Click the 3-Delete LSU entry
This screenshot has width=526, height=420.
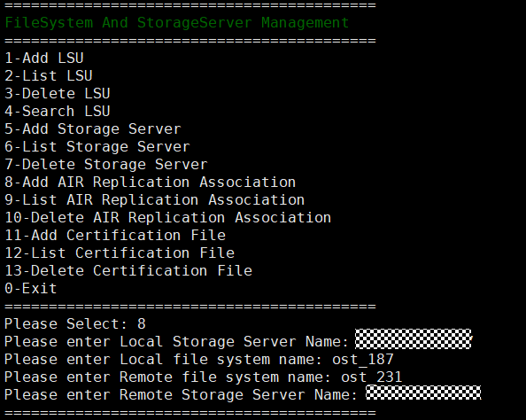coord(58,94)
